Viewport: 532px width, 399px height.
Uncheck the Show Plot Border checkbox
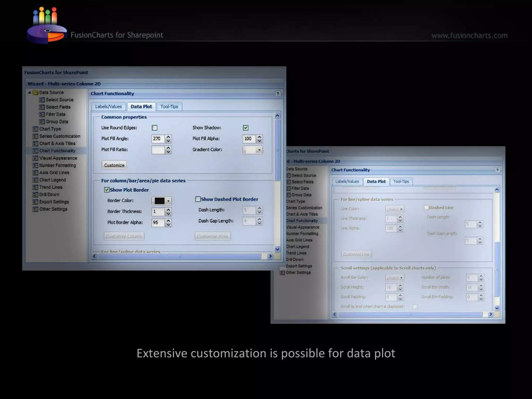[107, 190]
